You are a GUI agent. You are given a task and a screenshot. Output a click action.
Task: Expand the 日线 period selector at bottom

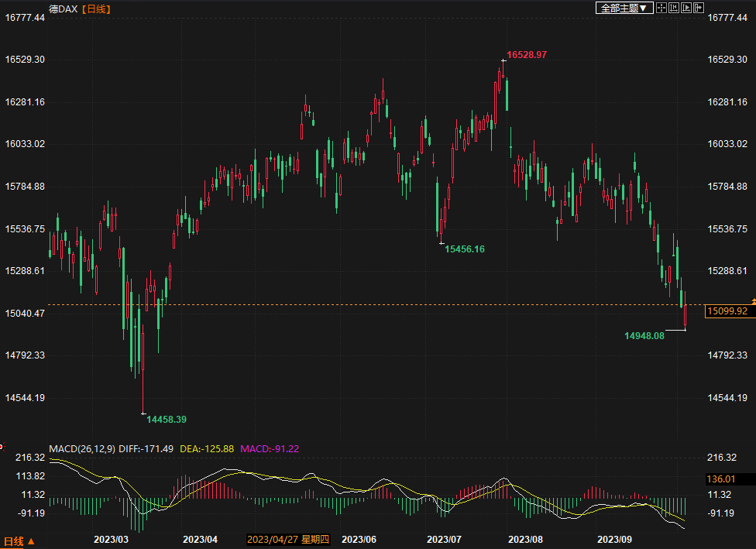(x=19, y=541)
